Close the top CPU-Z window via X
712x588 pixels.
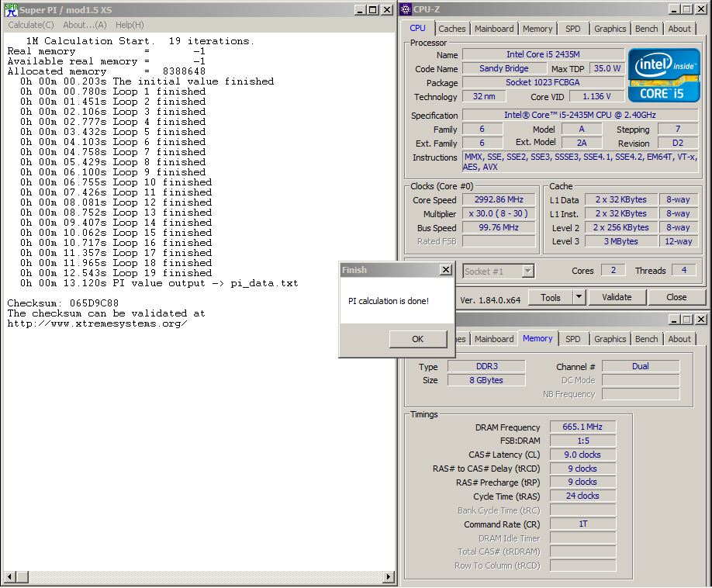[700, 9]
